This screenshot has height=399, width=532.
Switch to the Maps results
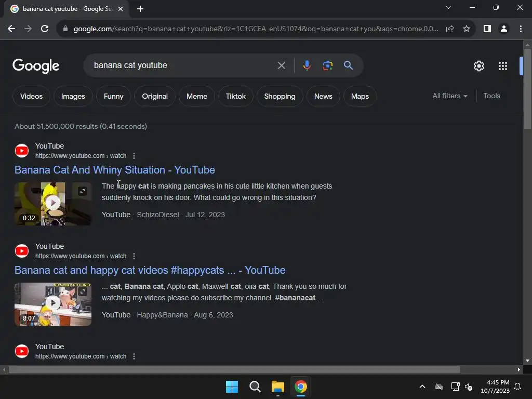click(360, 96)
